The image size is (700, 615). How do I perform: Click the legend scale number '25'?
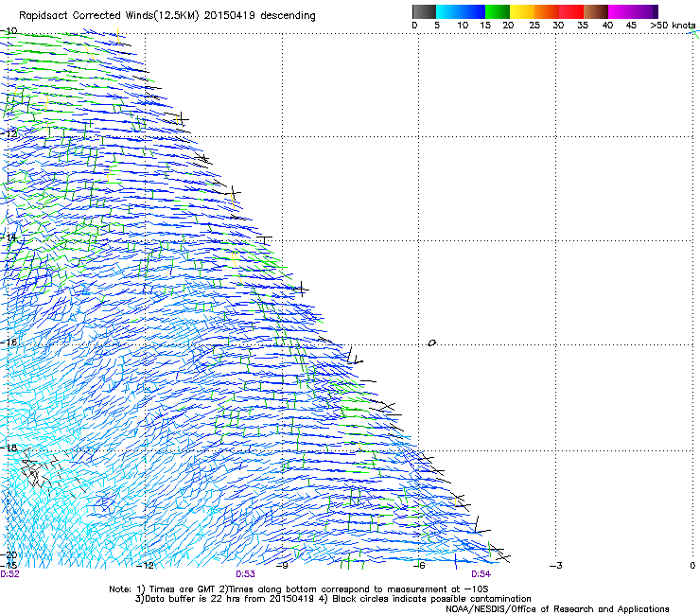point(534,26)
